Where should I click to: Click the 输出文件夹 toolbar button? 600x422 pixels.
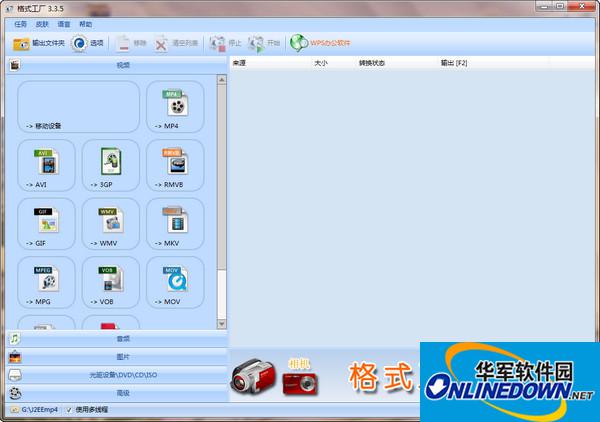(39, 44)
